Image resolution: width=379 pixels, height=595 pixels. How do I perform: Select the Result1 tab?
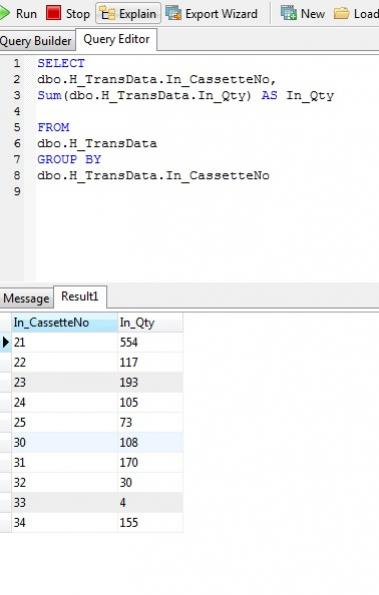pos(80,296)
